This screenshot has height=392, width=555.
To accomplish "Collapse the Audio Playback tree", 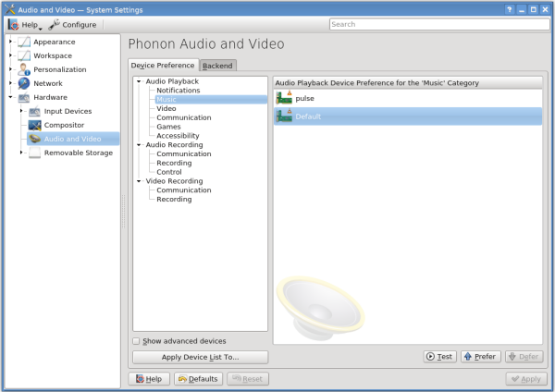I will point(139,81).
